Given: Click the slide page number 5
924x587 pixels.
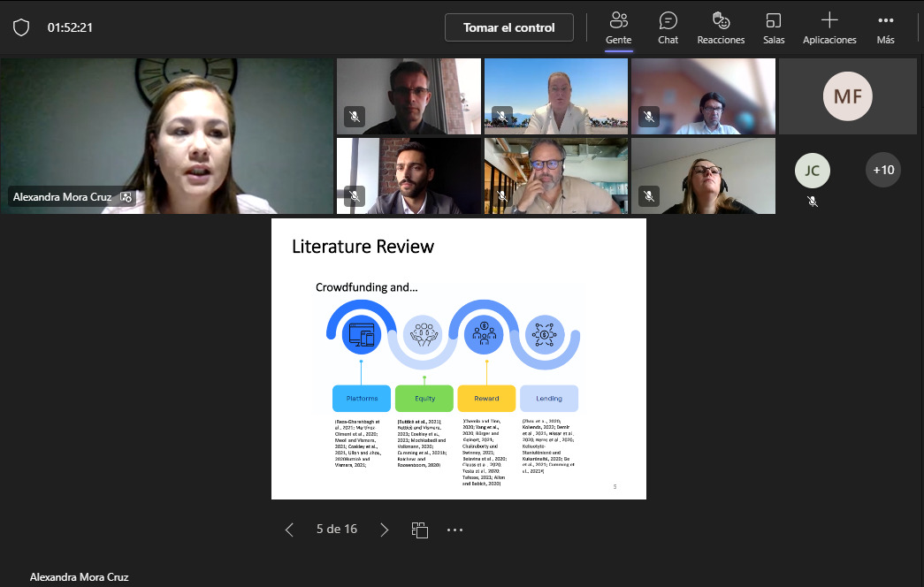Looking at the screenshot, I should tap(615, 487).
